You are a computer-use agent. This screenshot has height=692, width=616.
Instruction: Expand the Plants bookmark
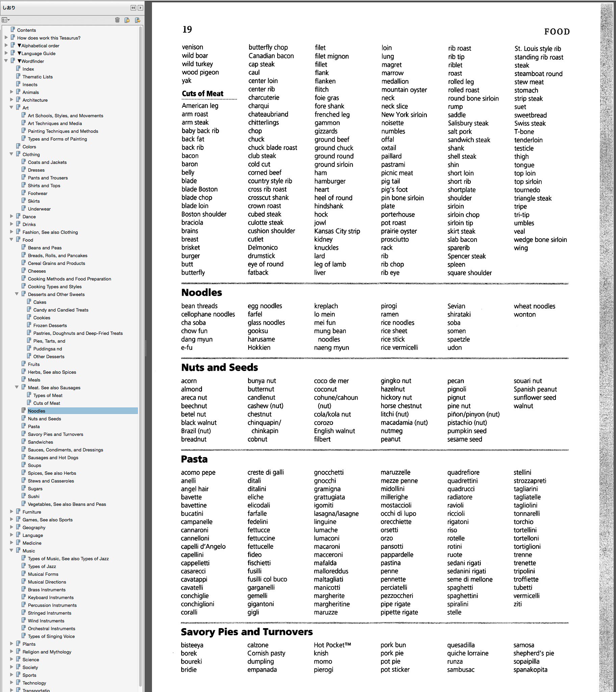pyautogui.click(x=12, y=644)
